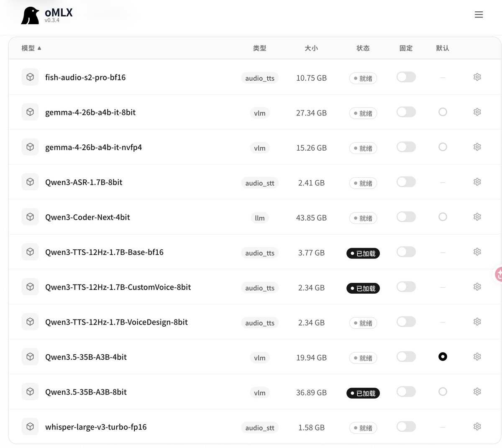Screen dimensions: 502x448
Task: Set Qwen3-Coder-Next-4bit as default model
Action: click(x=443, y=217)
